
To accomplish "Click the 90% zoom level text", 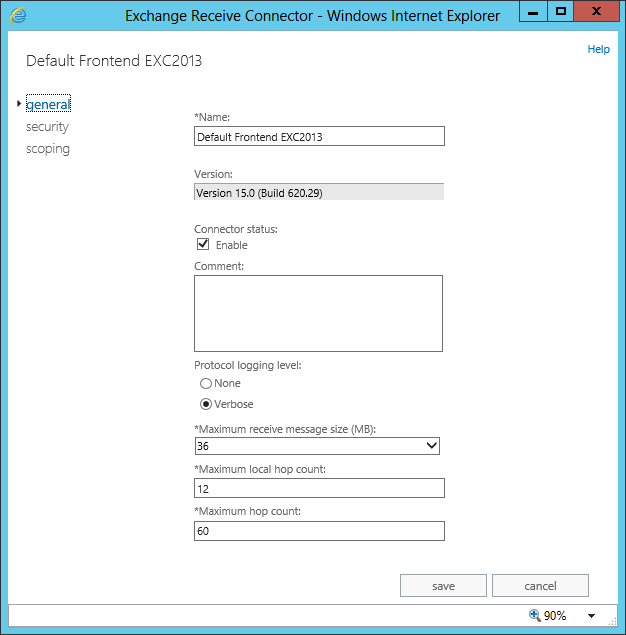I will coord(555,616).
